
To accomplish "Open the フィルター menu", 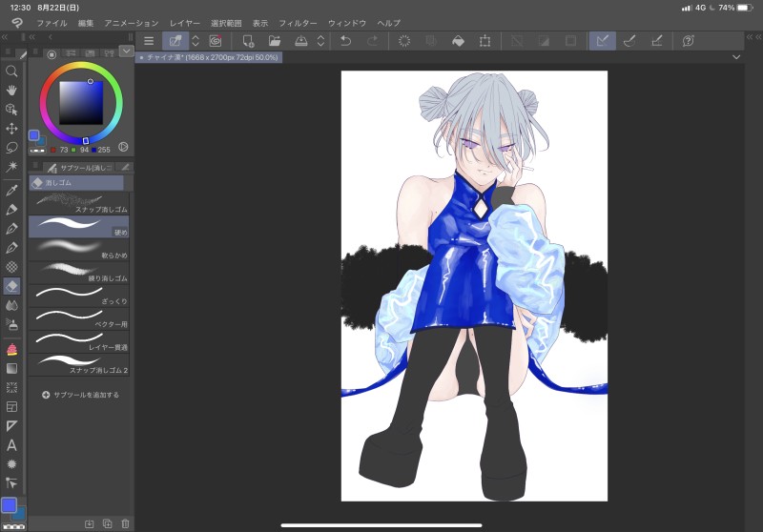I will point(298,23).
